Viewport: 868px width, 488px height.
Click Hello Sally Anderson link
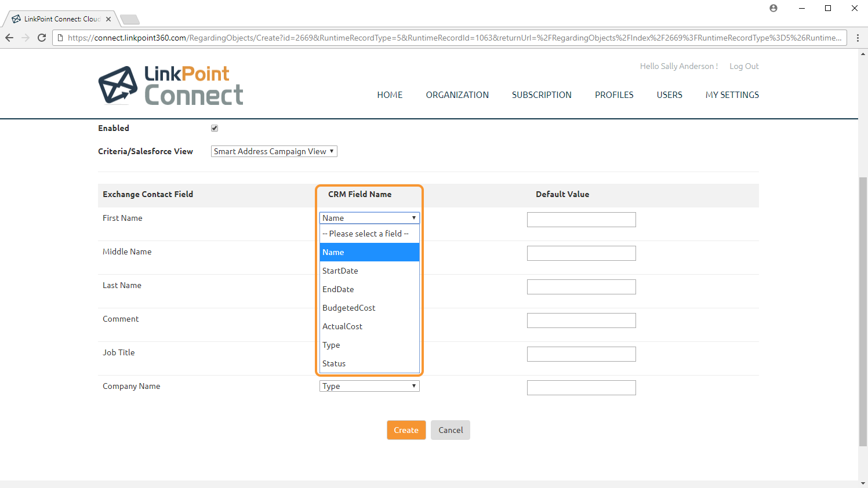click(679, 66)
